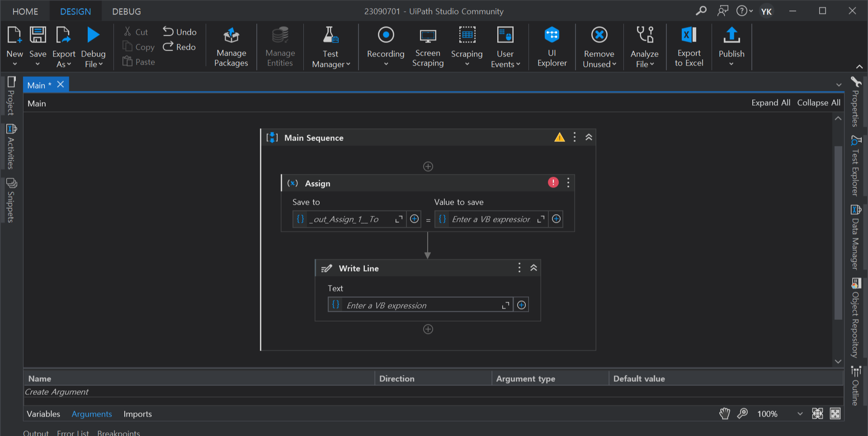The width and height of the screenshot is (868, 436).
Task: Click the Export As icon
Action: tap(63, 35)
